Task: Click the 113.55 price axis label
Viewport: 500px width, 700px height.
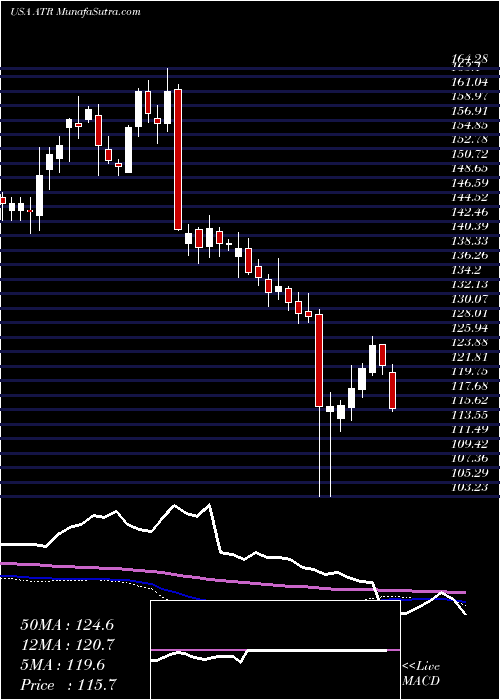Action: click(470, 414)
